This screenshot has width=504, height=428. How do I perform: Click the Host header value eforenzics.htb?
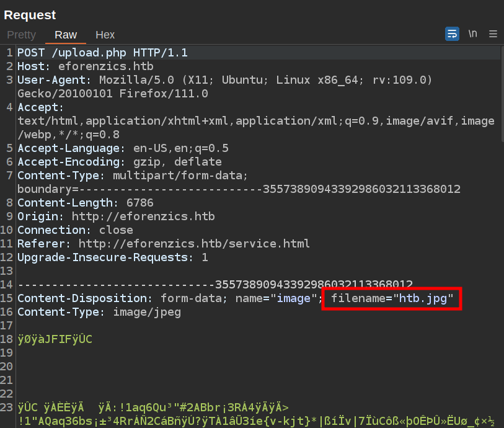point(105,66)
